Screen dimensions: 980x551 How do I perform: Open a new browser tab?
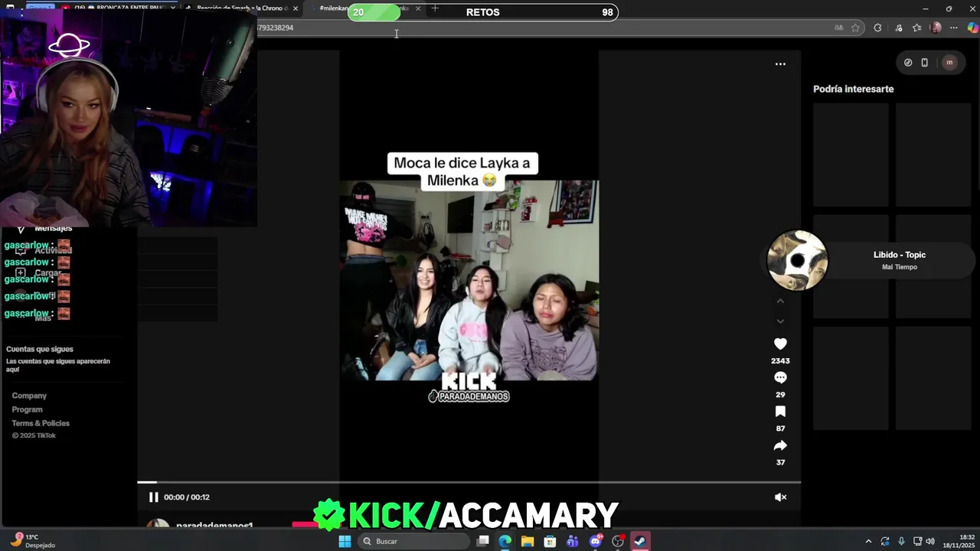(435, 8)
